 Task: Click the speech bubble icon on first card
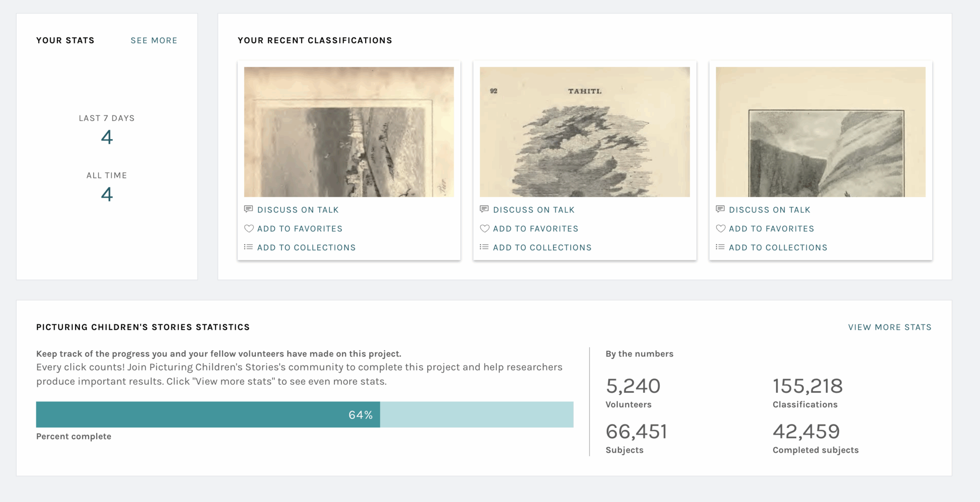[x=248, y=209]
